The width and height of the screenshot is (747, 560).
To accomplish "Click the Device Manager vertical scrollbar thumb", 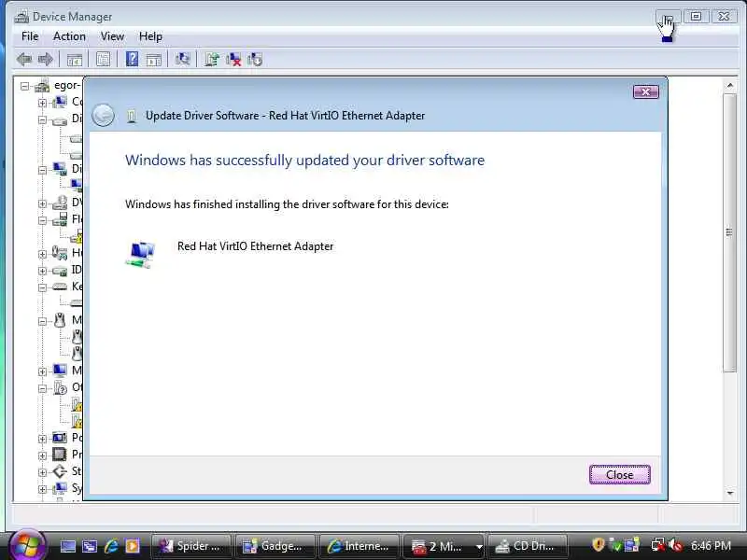I will pyautogui.click(x=729, y=232).
